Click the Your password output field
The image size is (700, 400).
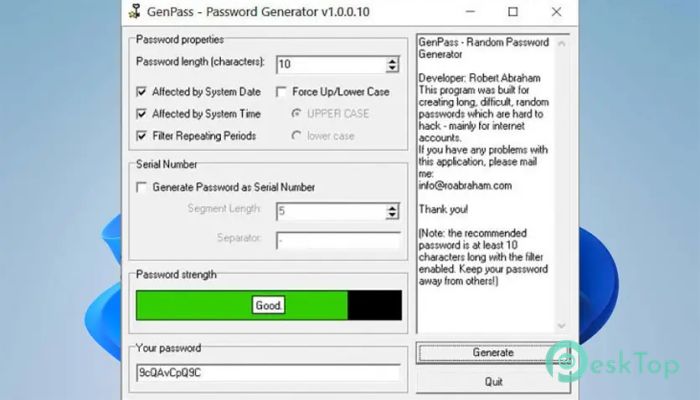[x=268, y=373]
